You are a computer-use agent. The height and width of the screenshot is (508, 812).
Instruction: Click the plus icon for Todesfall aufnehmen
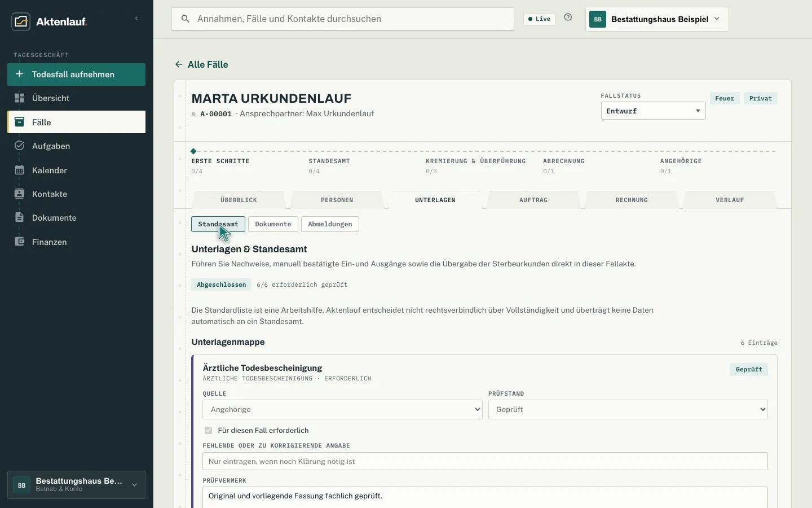(19, 74)
